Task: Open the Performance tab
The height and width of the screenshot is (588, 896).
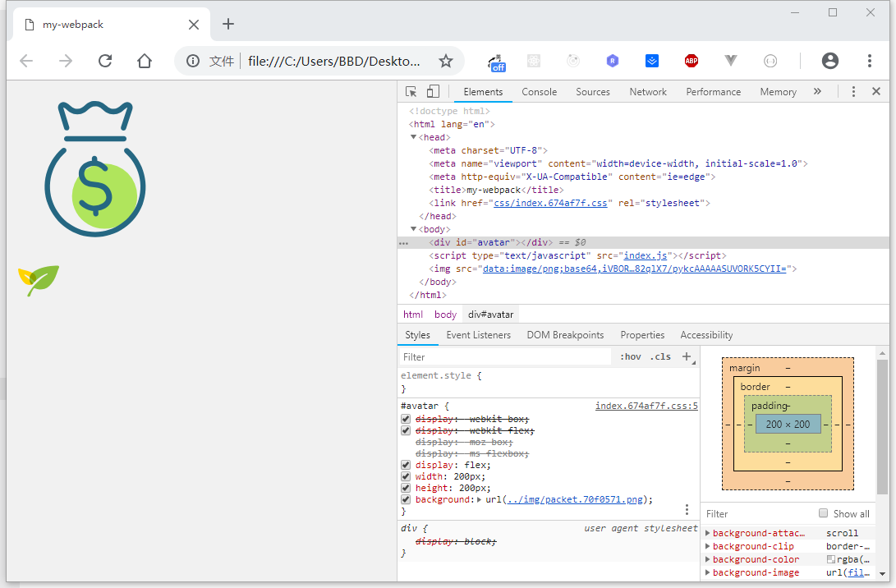Action: tap(713, 91)
